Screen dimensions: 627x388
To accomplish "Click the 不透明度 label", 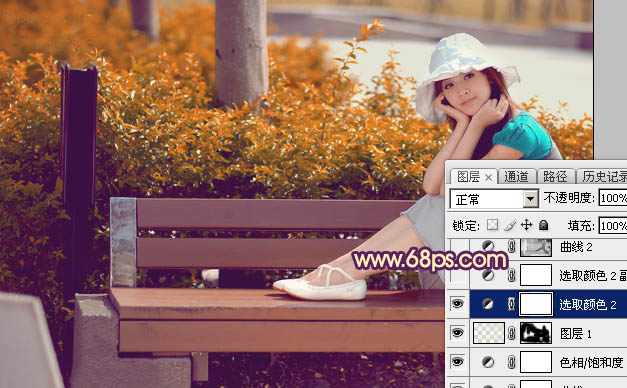I will tap(568, 198).
